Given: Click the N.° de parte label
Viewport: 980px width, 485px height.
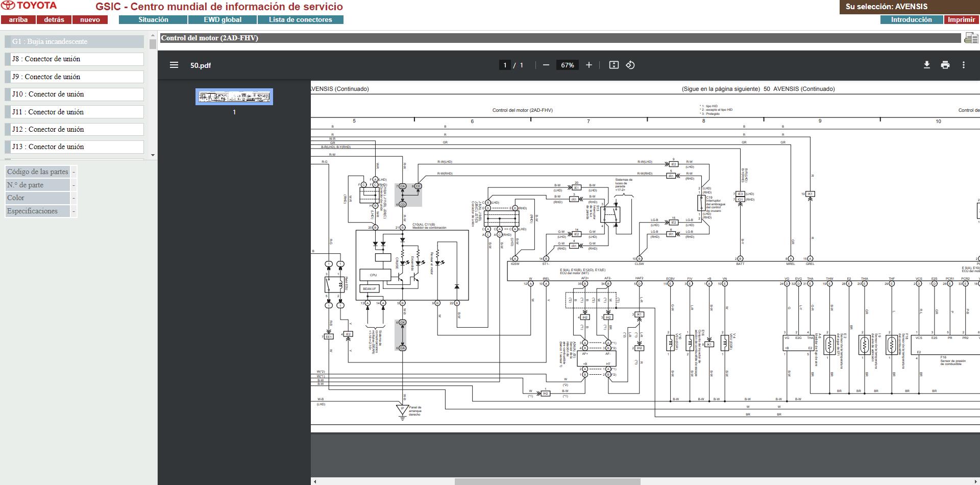Looking at the screenshot, I should pyautogui.click(x=37, y=185).
